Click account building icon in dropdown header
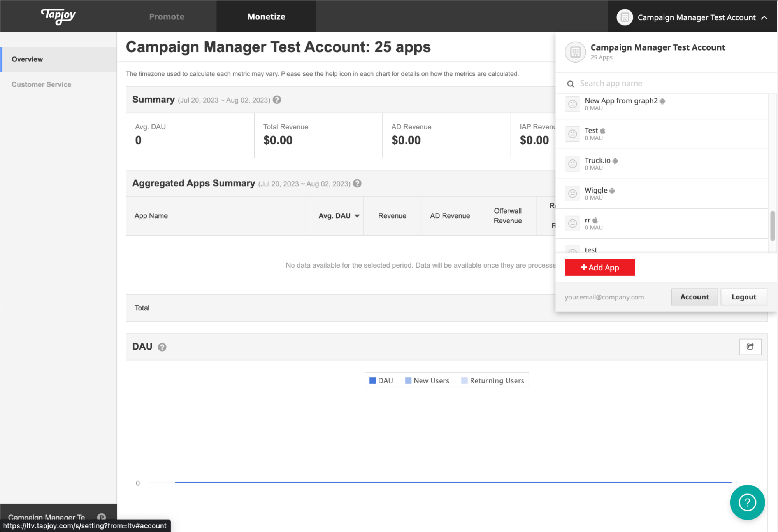 coord(575,52)
